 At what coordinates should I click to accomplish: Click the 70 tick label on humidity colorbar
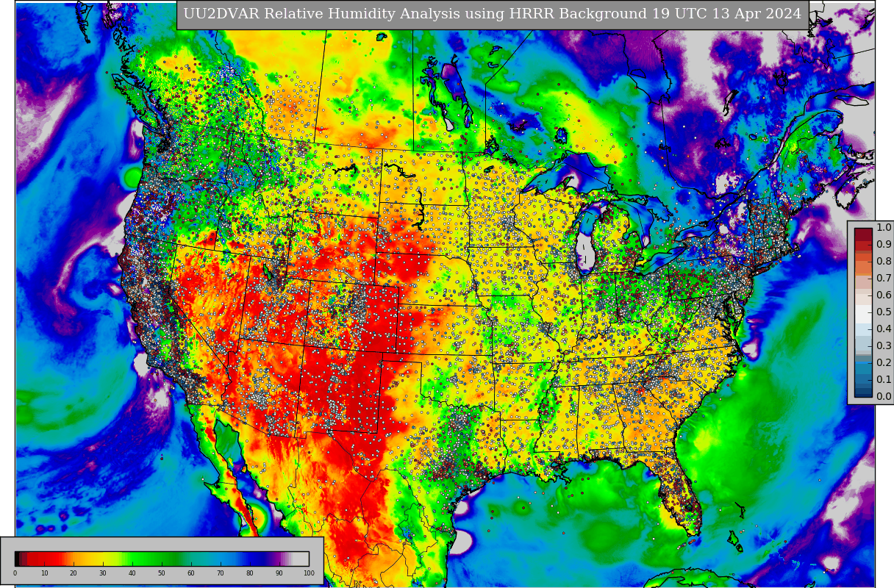tap(221, 573)
